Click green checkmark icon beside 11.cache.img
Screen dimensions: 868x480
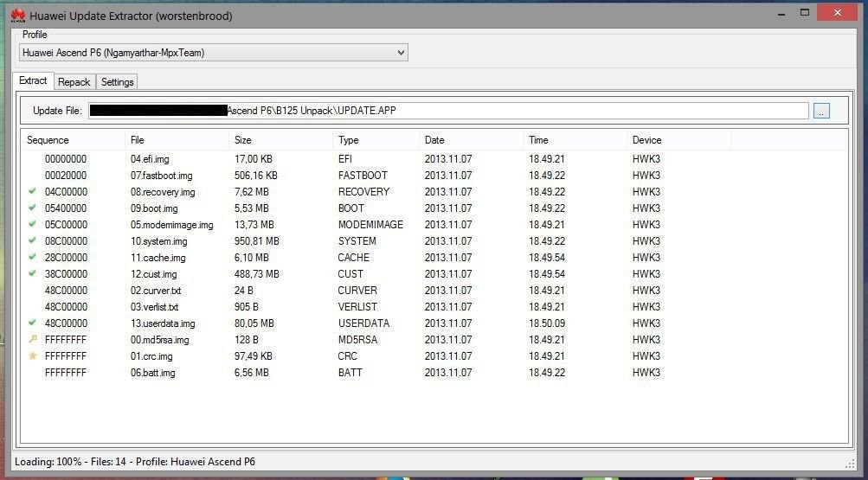point(32,257)
